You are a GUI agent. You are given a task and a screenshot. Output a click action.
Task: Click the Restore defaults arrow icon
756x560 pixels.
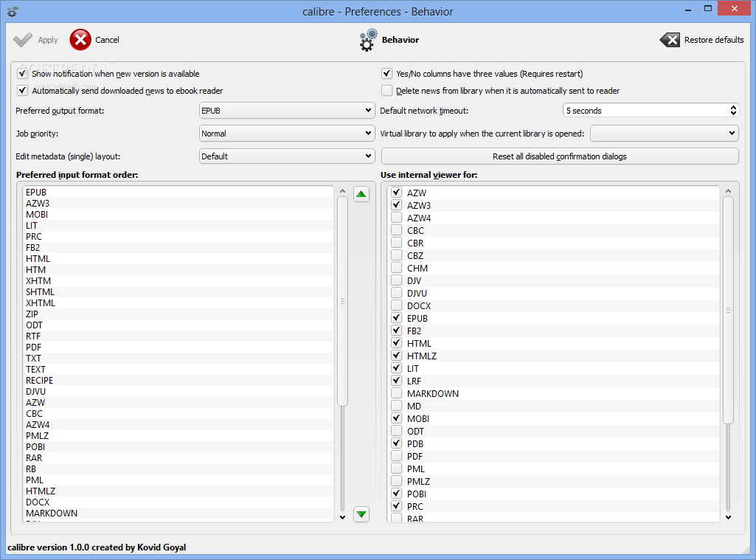(670, 40)
